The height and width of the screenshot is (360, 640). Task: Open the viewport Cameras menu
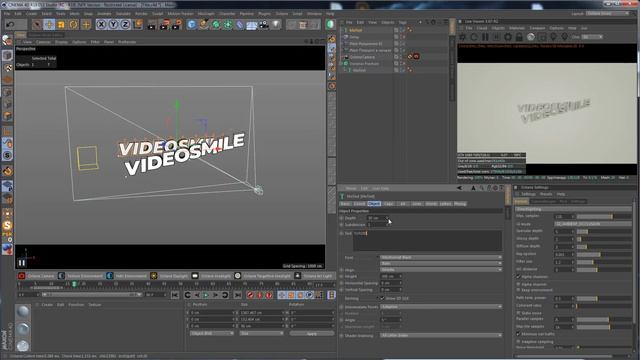43,42
